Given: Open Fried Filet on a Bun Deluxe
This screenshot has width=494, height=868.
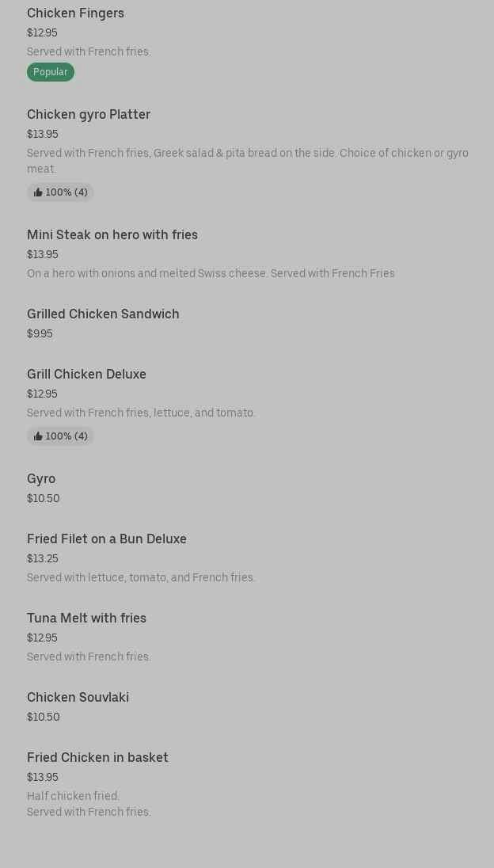Looking at the screenshot, I should (107, 539).
